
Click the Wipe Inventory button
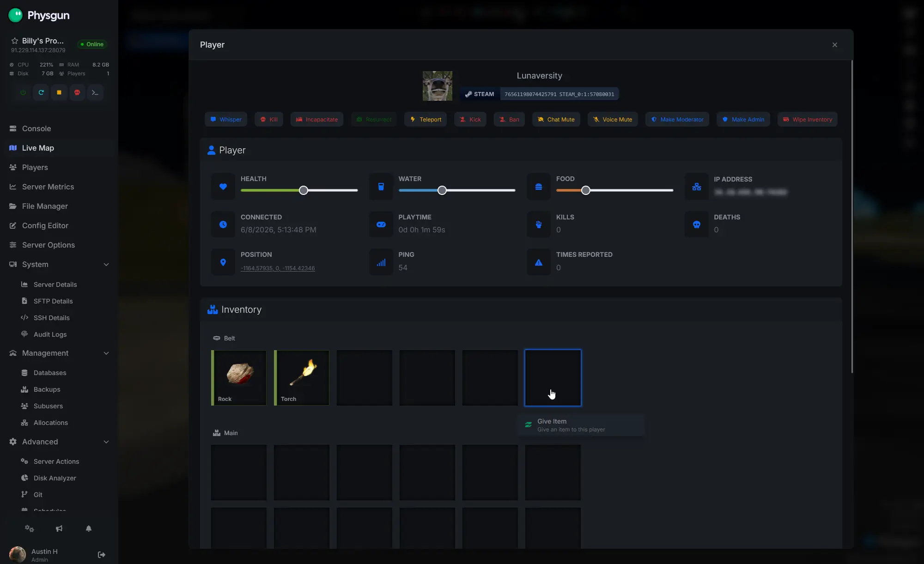[808, 119]
